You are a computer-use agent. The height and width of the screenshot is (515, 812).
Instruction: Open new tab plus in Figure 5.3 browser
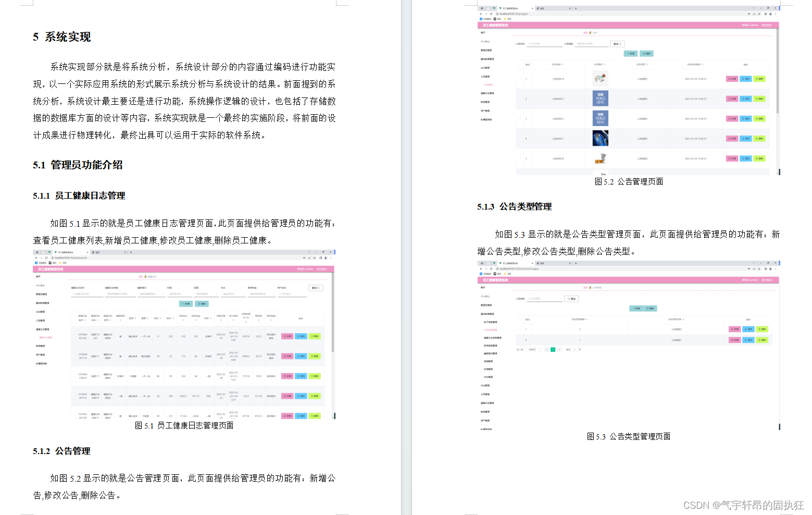click(x=576, y=263)
